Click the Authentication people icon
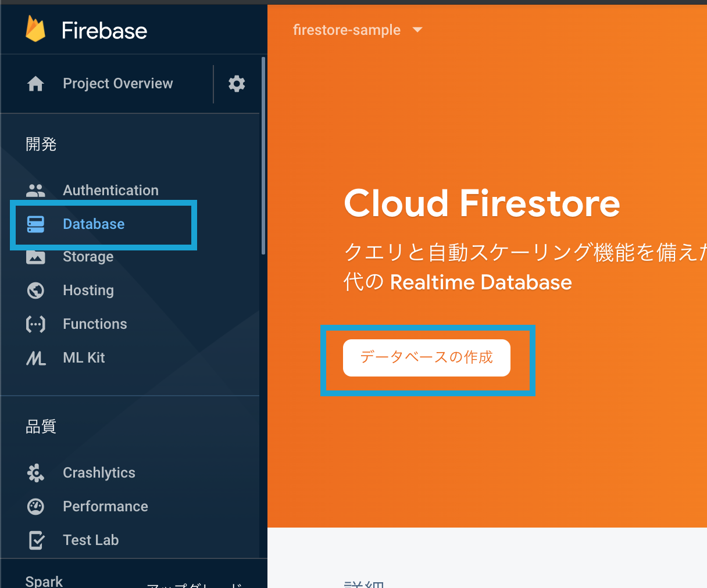Viewport: 707px width, 588px height. coord(35,191)
